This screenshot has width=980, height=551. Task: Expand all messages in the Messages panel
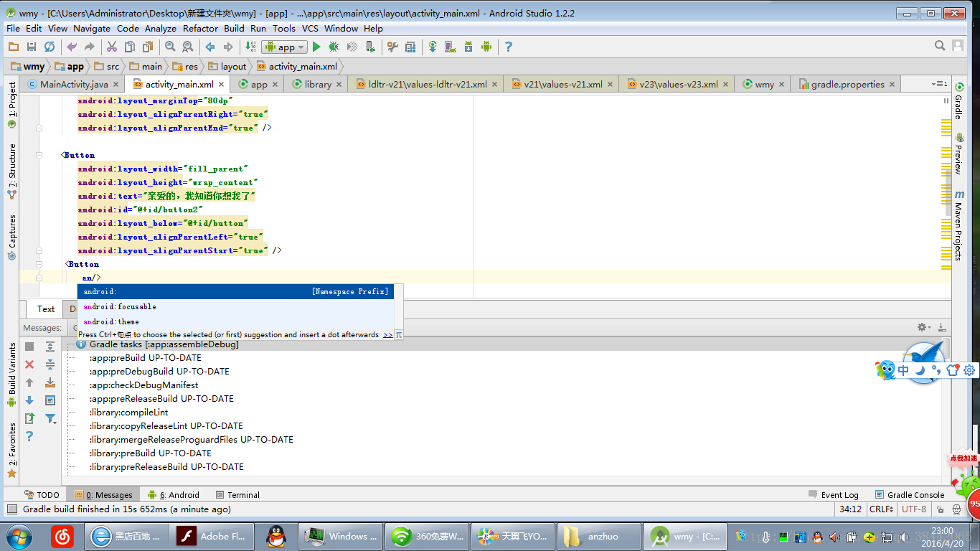[x=50, y=347]
